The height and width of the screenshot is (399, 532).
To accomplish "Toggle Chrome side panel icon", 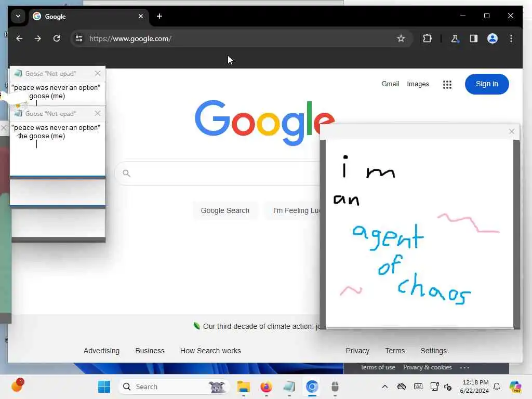I will pyautogui.click(x=474, y=38).
